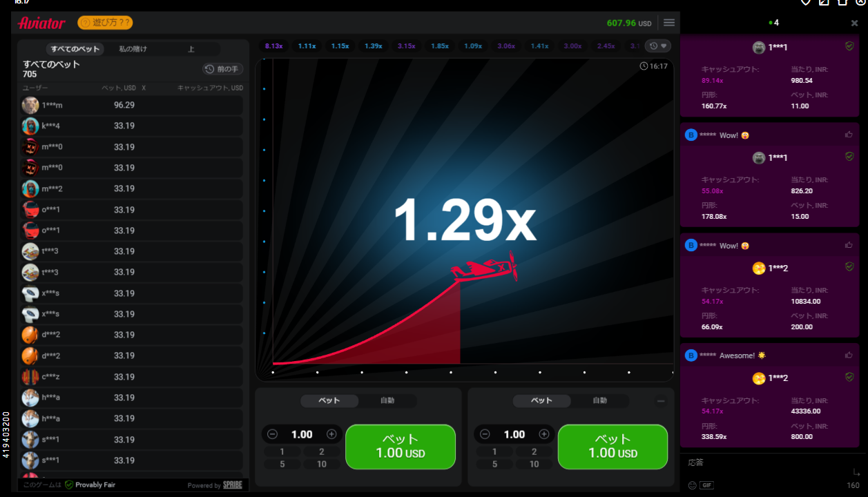This screenshot has height=497, width=868.
Task: Open the 遊び方 how-to-play button
Action: pyautogui.click(x=105, y=23)
